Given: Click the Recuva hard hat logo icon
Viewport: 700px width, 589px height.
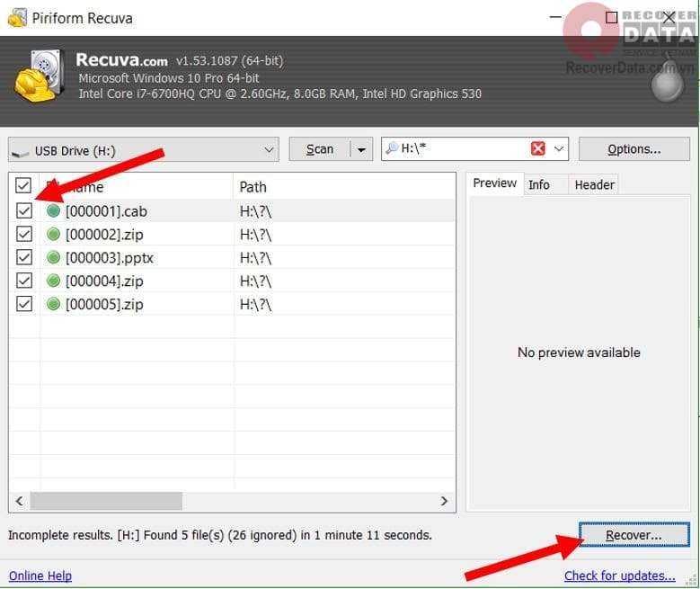Looking at the screenshot, I should (39, 76).
